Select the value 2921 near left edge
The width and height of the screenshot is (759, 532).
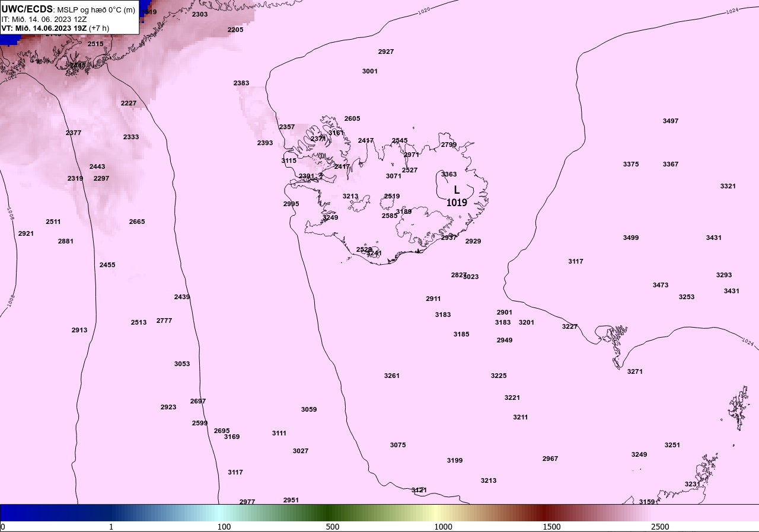[x=26, y=233]
